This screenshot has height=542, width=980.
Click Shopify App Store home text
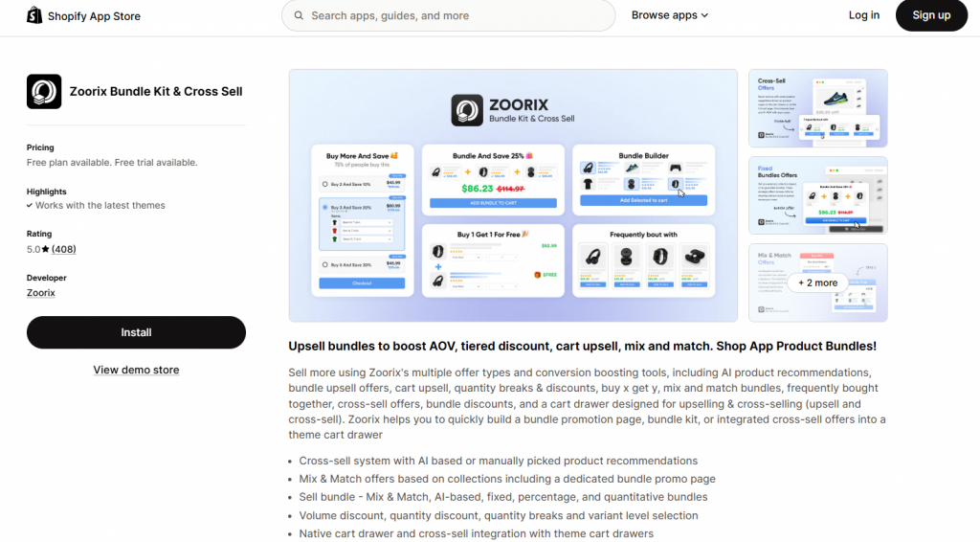[95, 16]
